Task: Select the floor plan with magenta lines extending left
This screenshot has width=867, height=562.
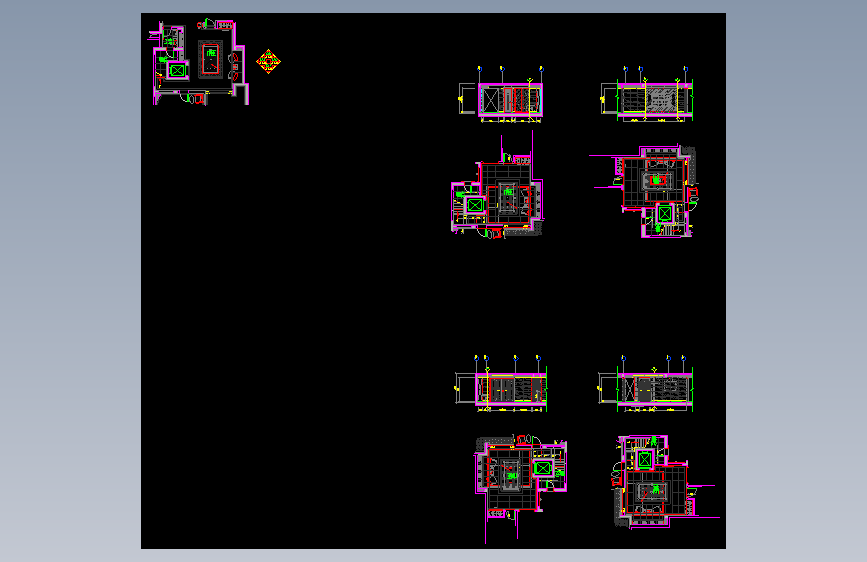Action: point(644,191)
